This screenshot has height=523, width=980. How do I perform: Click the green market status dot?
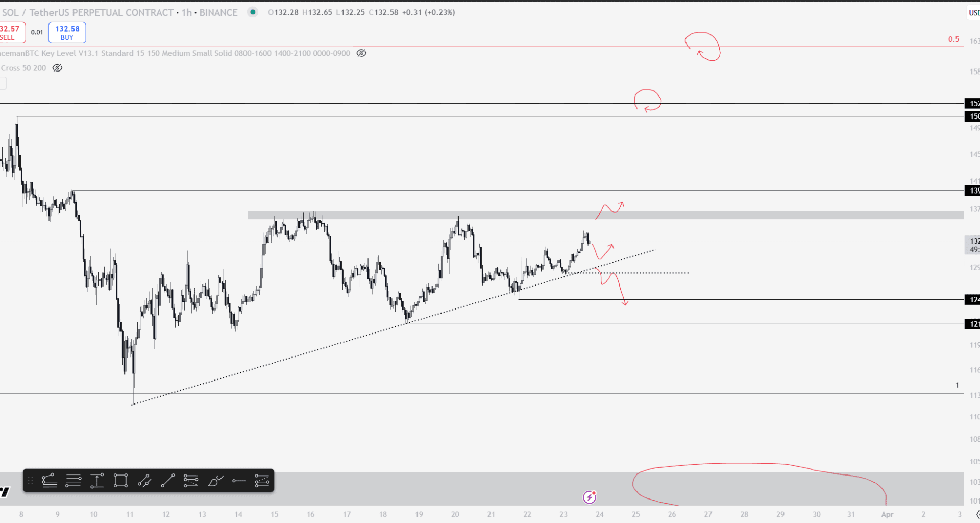point(253,12)
